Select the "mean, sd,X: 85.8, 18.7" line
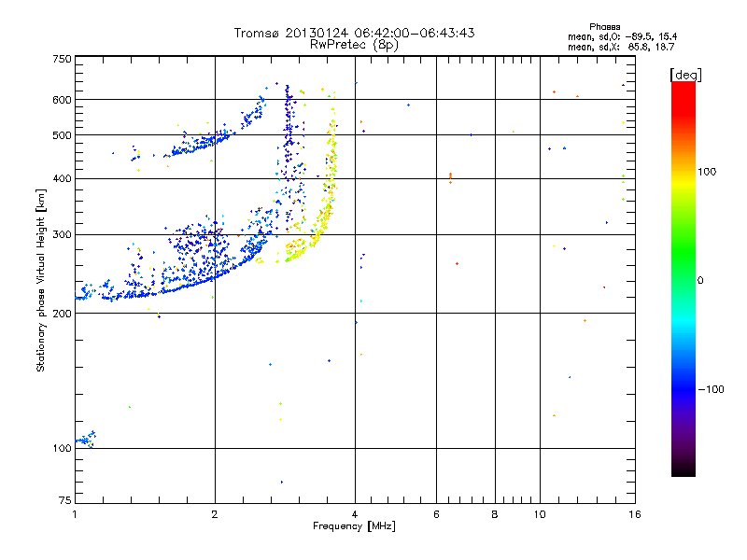 coord(621,48)
